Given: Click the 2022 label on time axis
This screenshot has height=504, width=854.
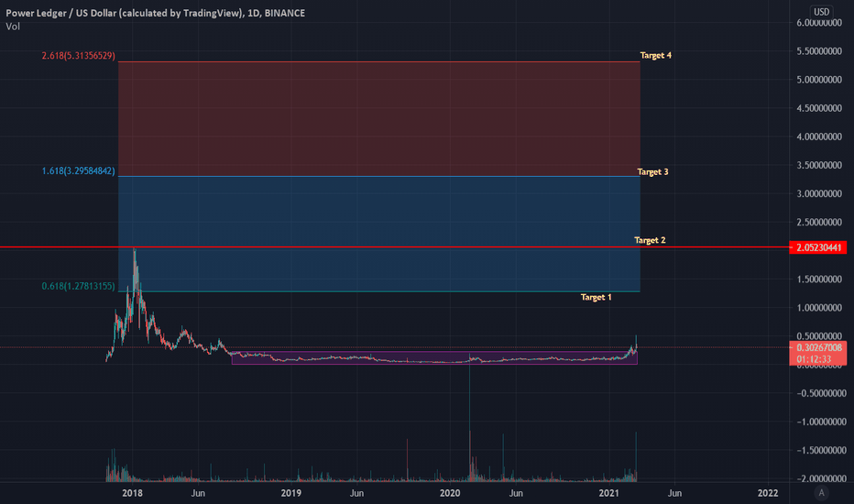Looking at the screenshot, I should click(x=768, y=493).
